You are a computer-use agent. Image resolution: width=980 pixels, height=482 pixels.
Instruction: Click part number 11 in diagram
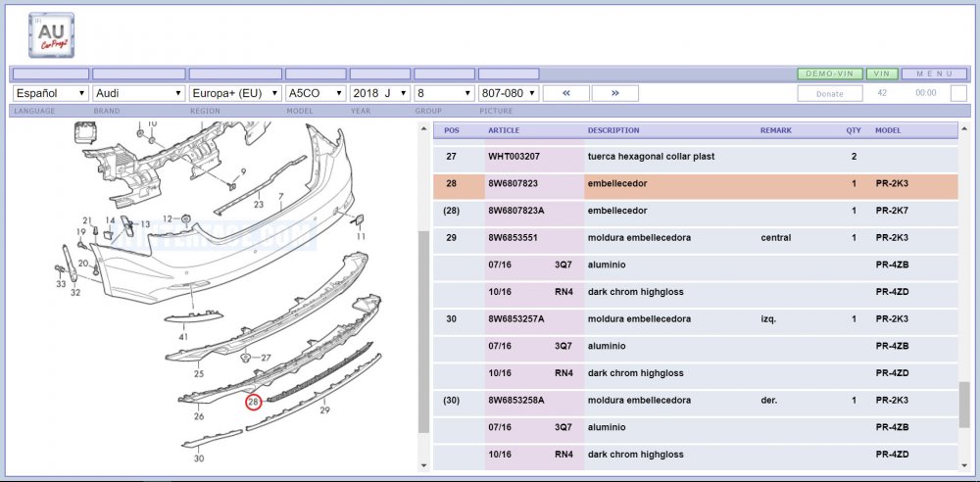[362, 237]
